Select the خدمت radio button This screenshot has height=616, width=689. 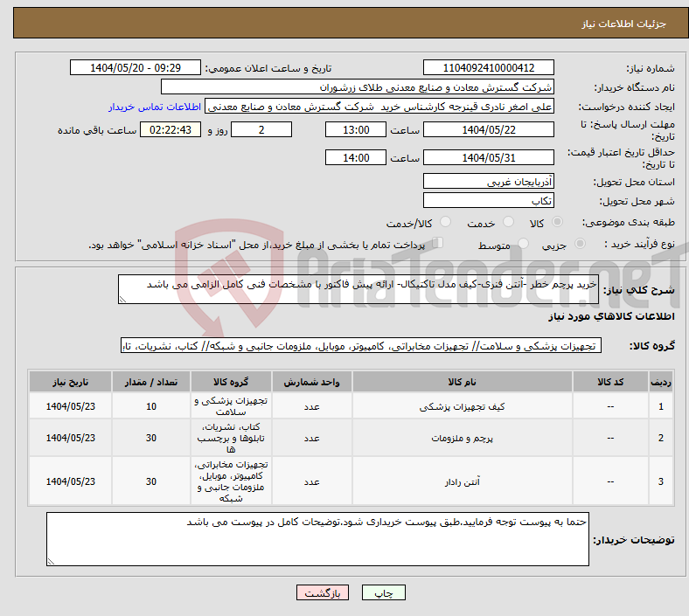[508, 222]
